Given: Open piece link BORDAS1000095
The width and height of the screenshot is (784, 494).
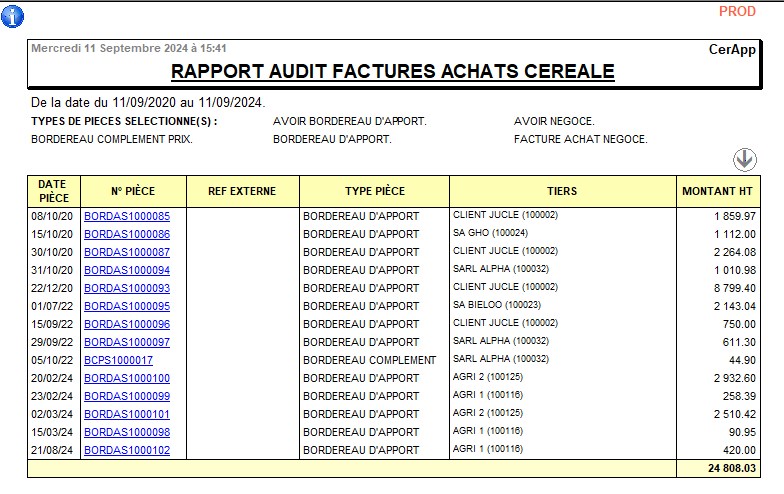Looking at the screenshot, I should coord(127,306).
